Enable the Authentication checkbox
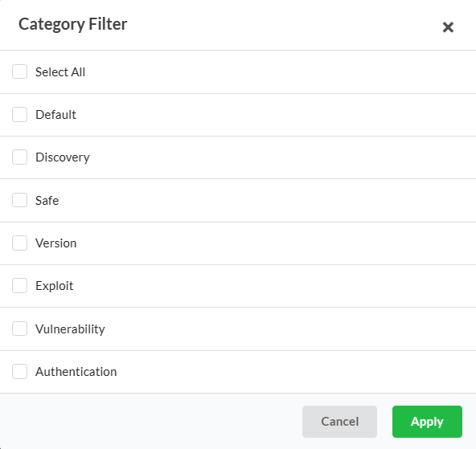The image size is (476, 449). tap(20, 371)
